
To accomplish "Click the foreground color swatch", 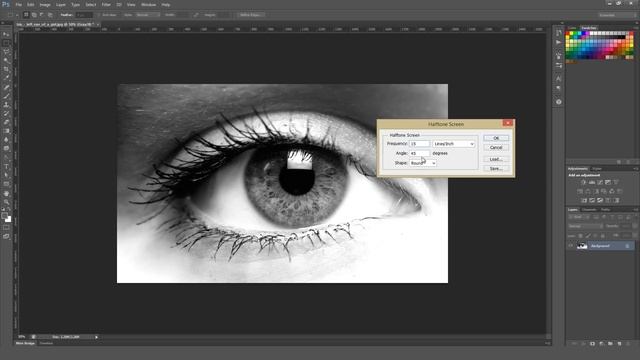I will (4, 216).
